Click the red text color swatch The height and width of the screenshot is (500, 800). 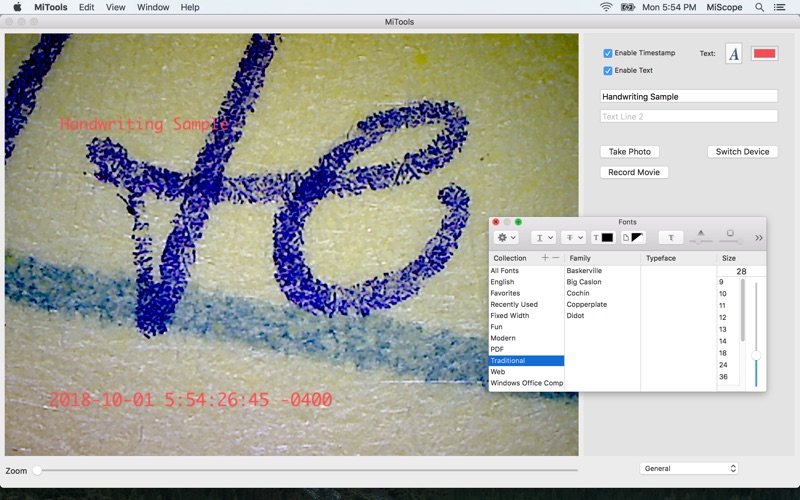coord(764,54)
